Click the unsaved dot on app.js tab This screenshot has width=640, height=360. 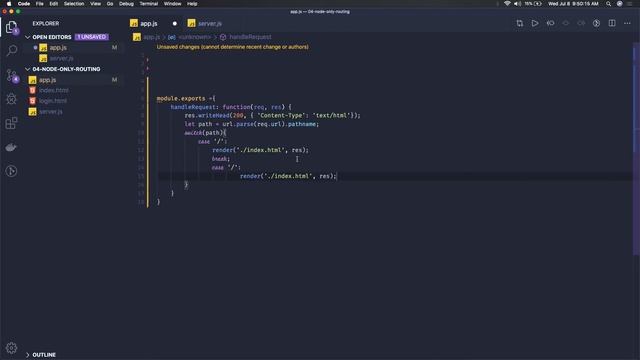click(x=175, y=24)
